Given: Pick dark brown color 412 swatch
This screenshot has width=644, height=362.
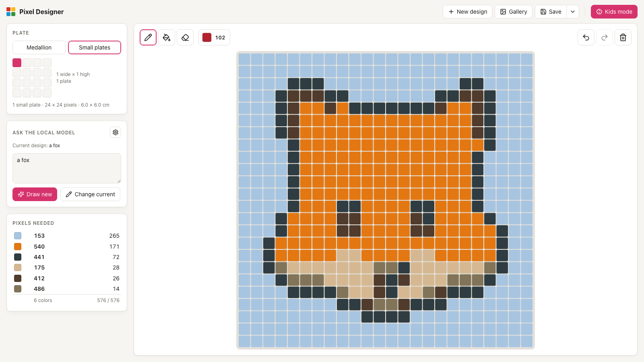Looking at the screenshot, I should point(18,278).
